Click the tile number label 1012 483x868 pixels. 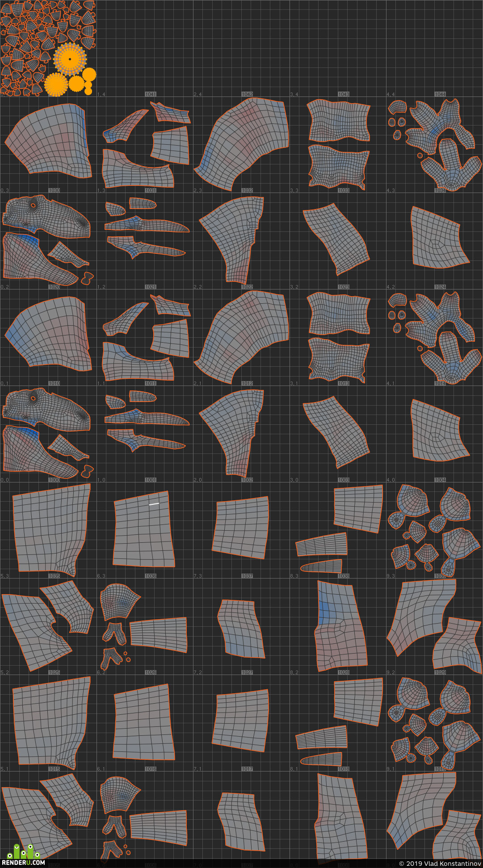point(247,384)
